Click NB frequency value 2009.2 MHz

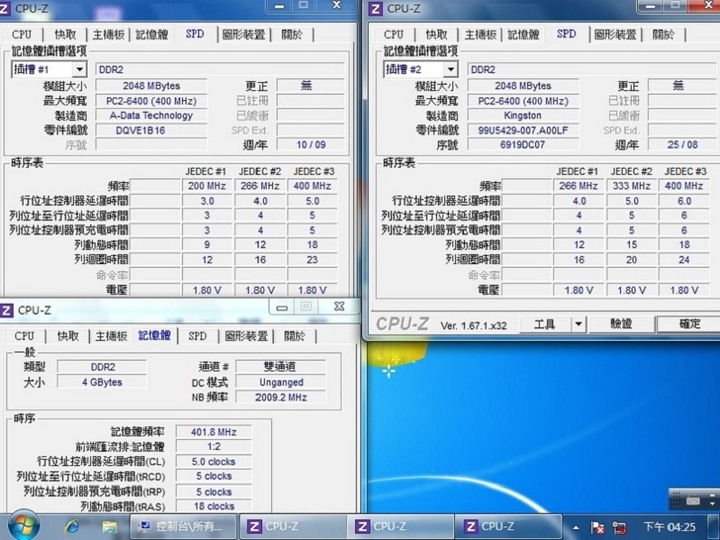(281, 397)
